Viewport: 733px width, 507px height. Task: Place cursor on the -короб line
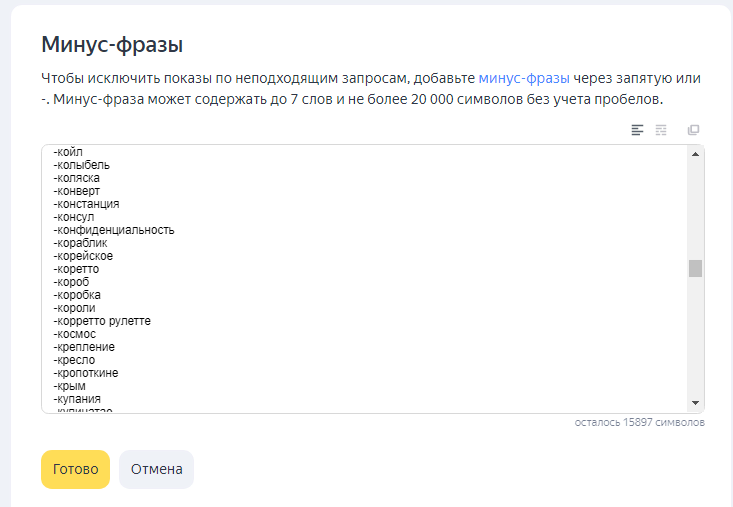(x=71, y=282)
